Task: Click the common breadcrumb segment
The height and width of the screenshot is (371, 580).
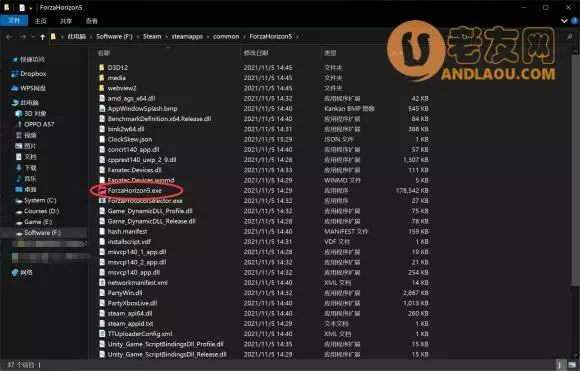Action: (x=226, y=36)
